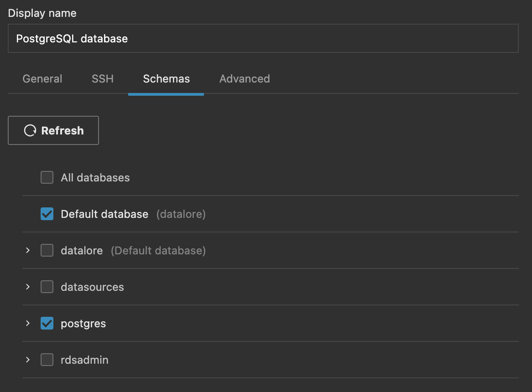Expand the datasources entry chevron
This screenshot has height=392, width=532.
[27, 287]
